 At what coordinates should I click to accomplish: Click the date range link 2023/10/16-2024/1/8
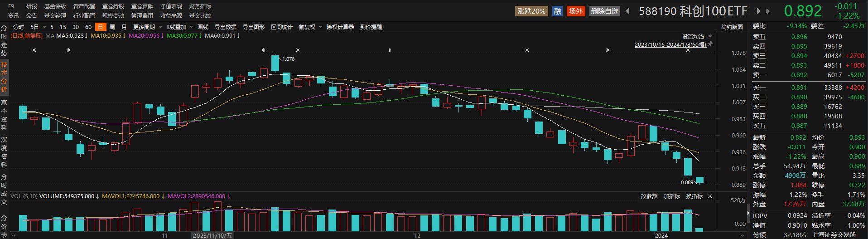tap(670, 44)
